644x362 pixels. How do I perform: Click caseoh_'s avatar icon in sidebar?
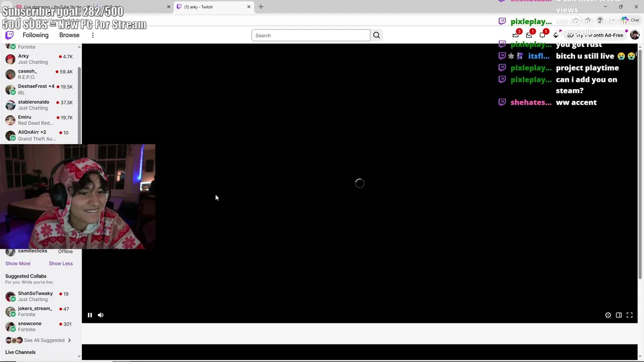[10, 74]
